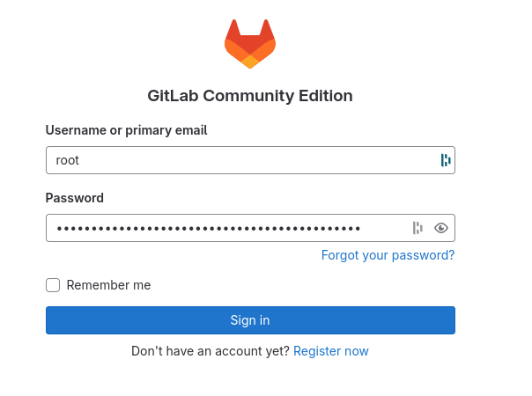Open the Register now link
Viewport: 532px width, 396px height.
(x=331, y=351)
